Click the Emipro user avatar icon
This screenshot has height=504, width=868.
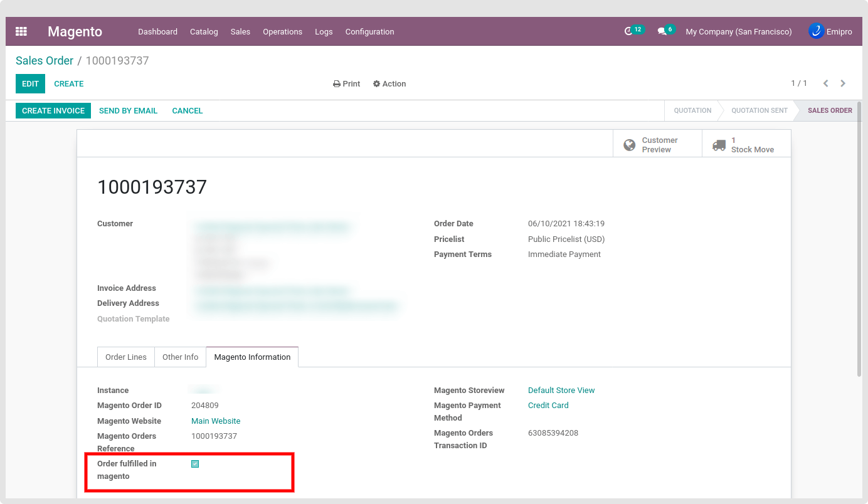pos(816,31)
